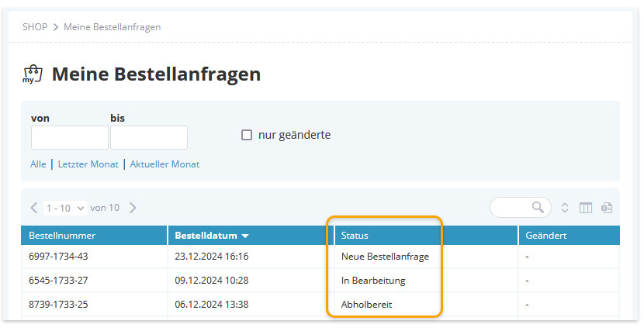This screenshot has width=644, height=331.
Task: Sort by Geändert column header
Action: [570, 236]
